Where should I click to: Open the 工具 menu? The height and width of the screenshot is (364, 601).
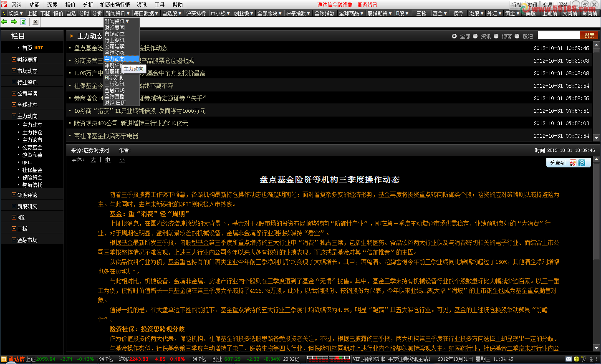[159, 5]
